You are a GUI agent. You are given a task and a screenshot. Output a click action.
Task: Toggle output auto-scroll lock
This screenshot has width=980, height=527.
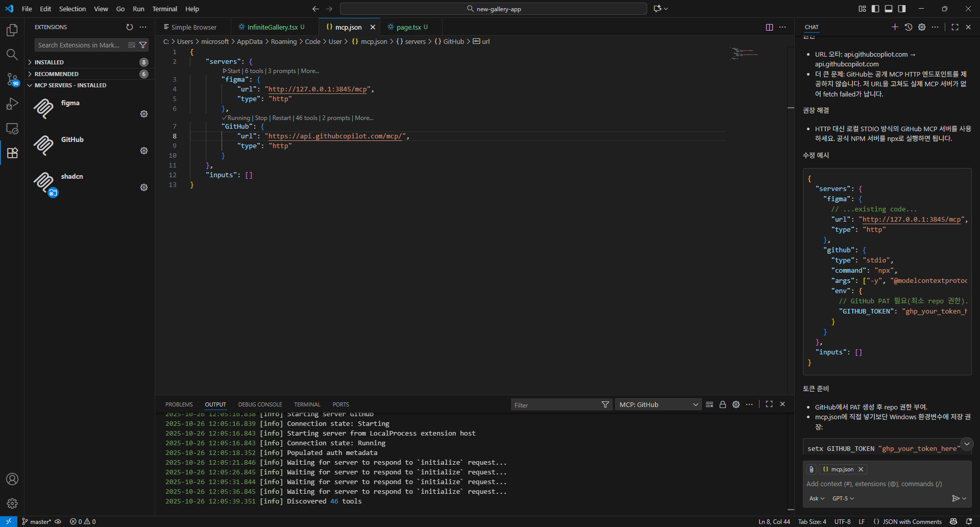tap(723, 404)
